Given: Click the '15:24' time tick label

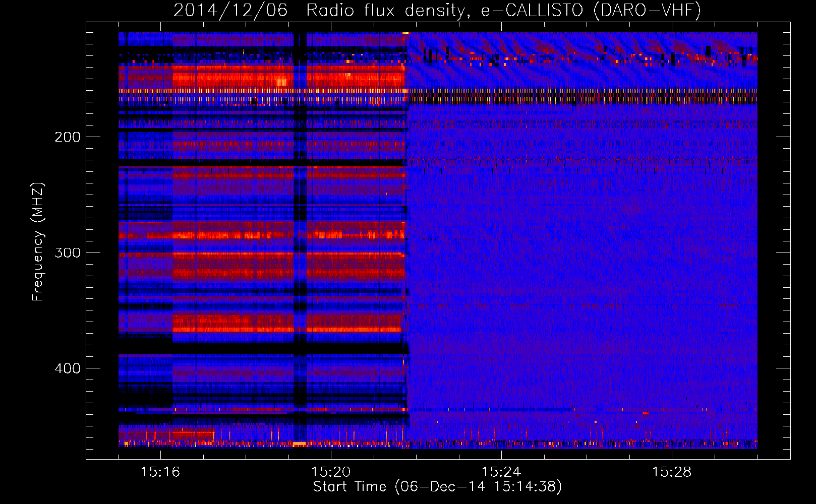Looking at the screenshot, I should [x=501, y=472].
